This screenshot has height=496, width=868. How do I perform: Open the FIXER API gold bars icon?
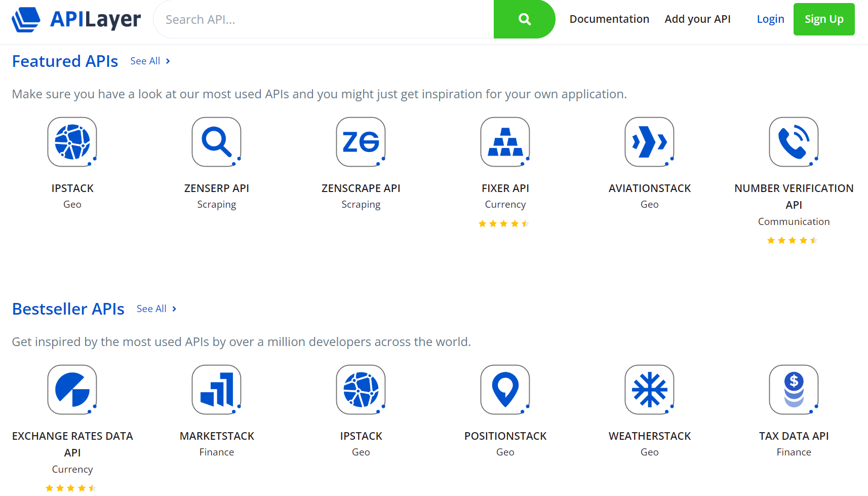505,142
